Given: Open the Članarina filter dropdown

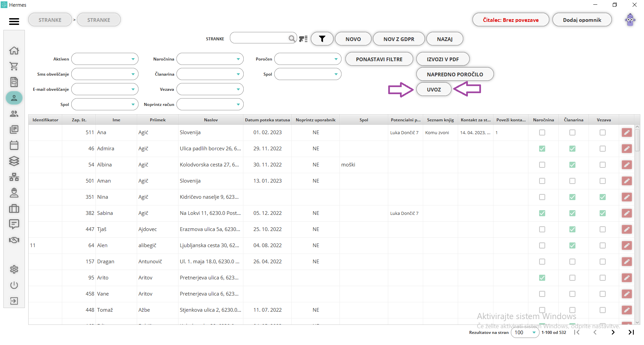Looking at the screenshot, I should pyautogui.click(x=210, y=74).
